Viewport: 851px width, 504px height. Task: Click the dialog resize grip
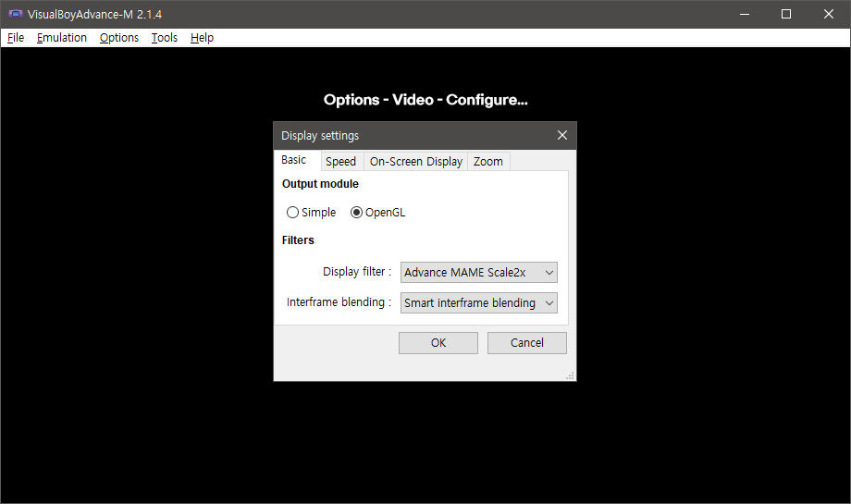pyautogui.click(x=570, y=375)
